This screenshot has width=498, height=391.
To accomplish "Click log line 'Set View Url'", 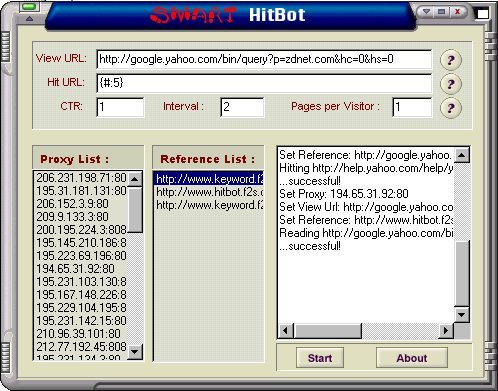I will pyautogui.click(x=366, y=207).
